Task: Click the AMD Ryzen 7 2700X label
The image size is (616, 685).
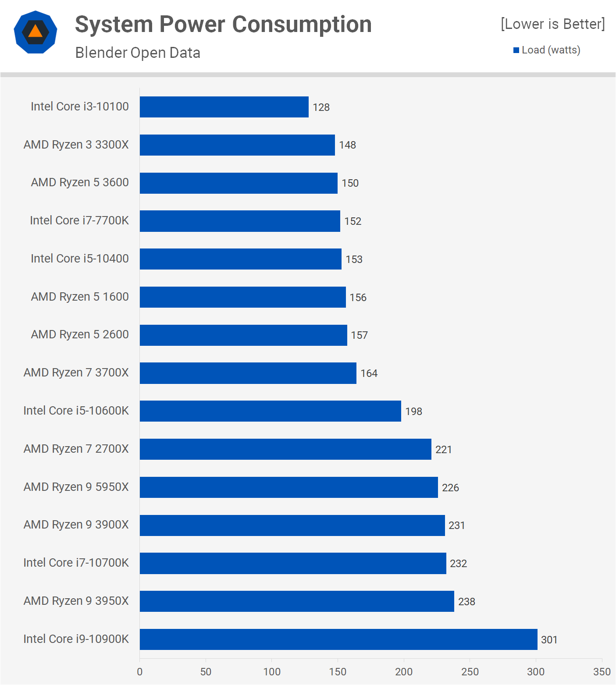Action: pos(76,449)
